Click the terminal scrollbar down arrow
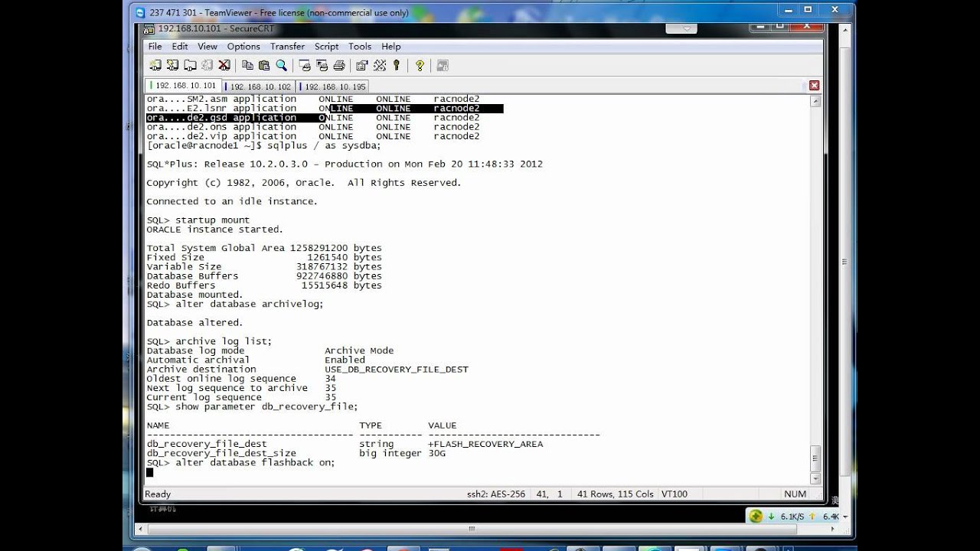The image size is (980, 551). click(815, 478)
